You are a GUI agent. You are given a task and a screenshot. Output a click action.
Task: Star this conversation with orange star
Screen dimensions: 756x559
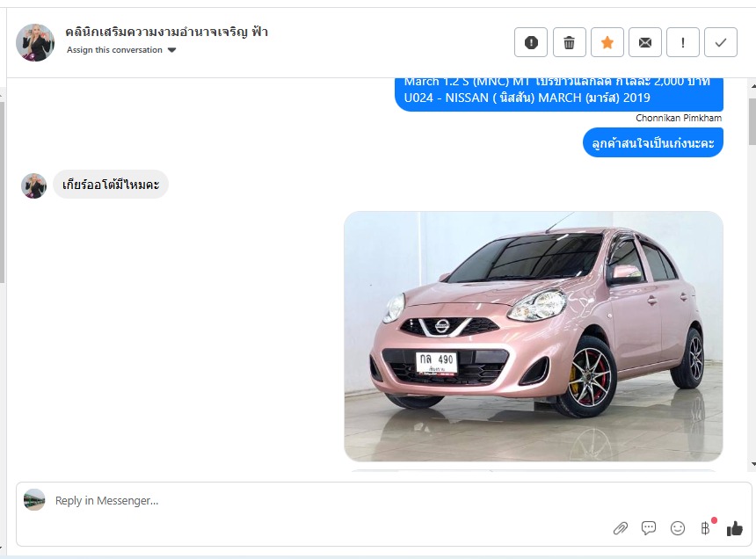tap(607, 42)
